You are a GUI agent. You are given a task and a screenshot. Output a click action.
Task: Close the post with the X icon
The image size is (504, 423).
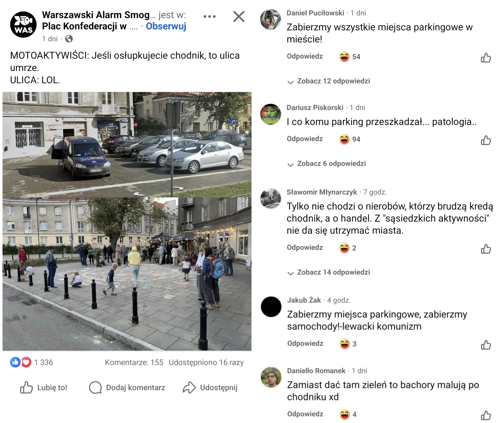coord(239,17)
